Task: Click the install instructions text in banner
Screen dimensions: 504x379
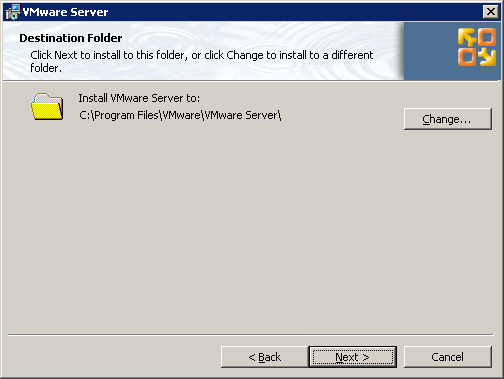Action: pos(202,61)
